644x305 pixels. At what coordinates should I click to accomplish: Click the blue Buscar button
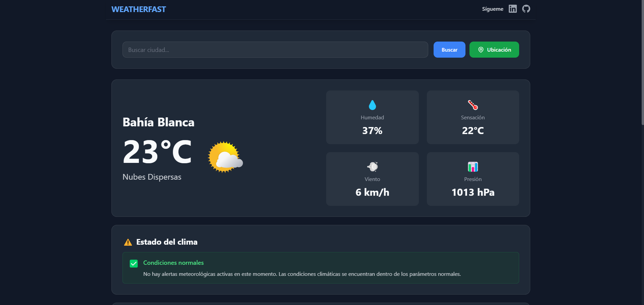[449, 50]
